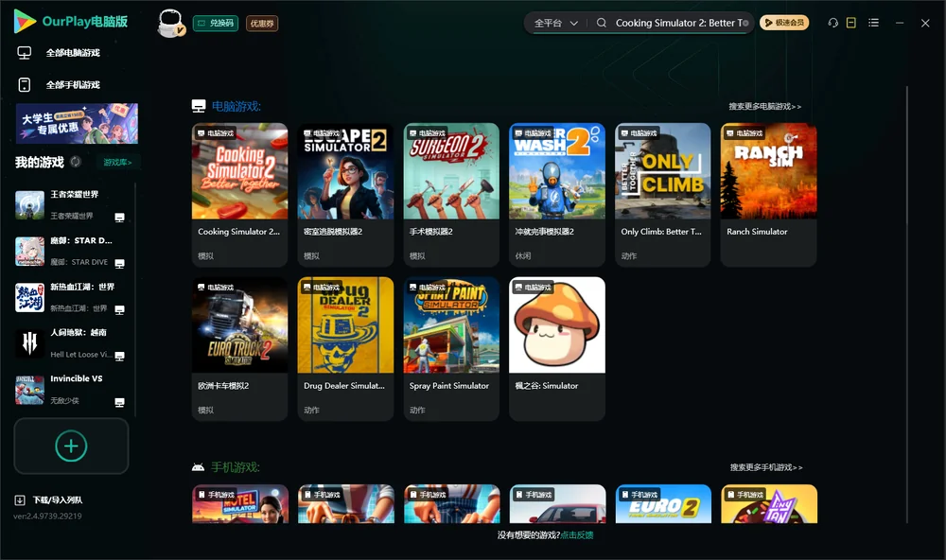Click the search magnifier icon
The image size is (946, 560).
602,23
